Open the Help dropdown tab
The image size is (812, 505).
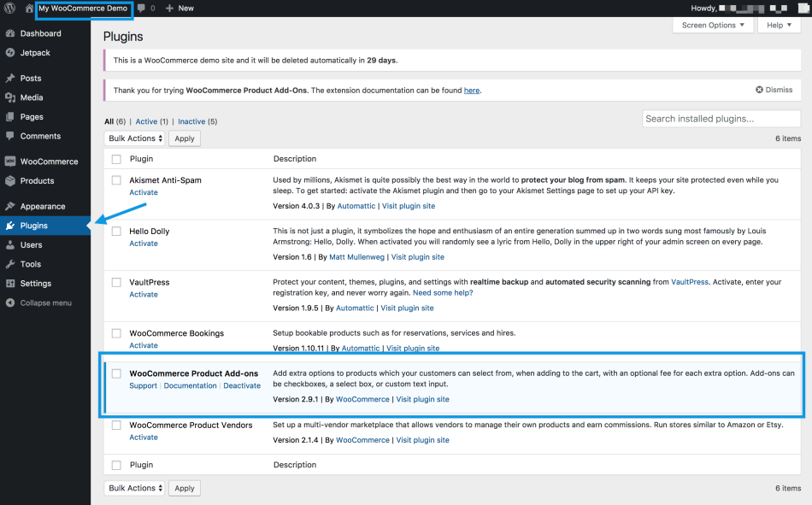point(779,26)
